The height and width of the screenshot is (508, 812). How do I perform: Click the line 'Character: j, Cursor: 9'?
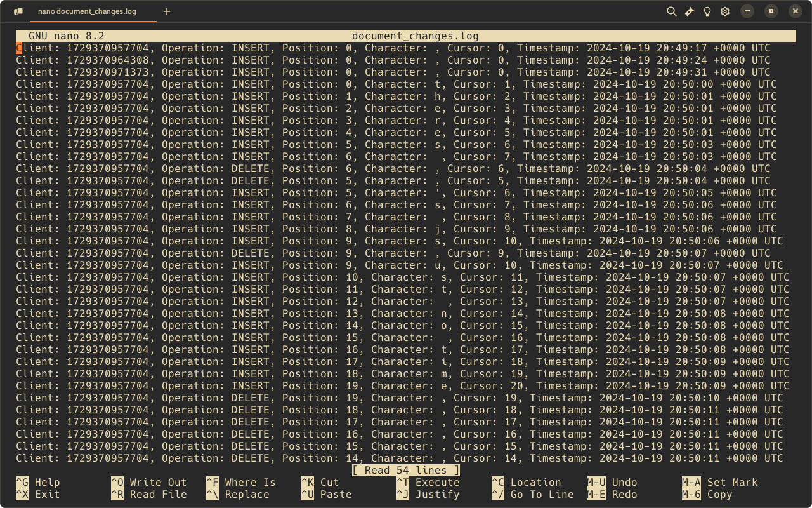[396, 229]
